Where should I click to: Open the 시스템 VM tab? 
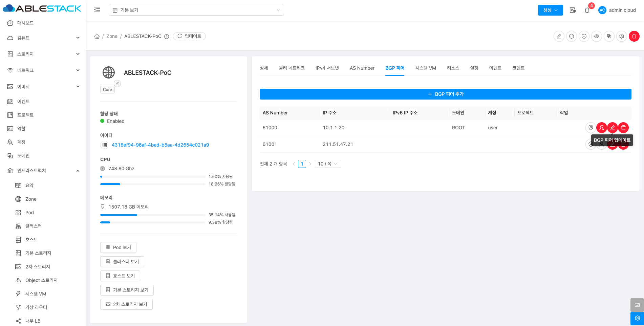(x=425, y=68)
